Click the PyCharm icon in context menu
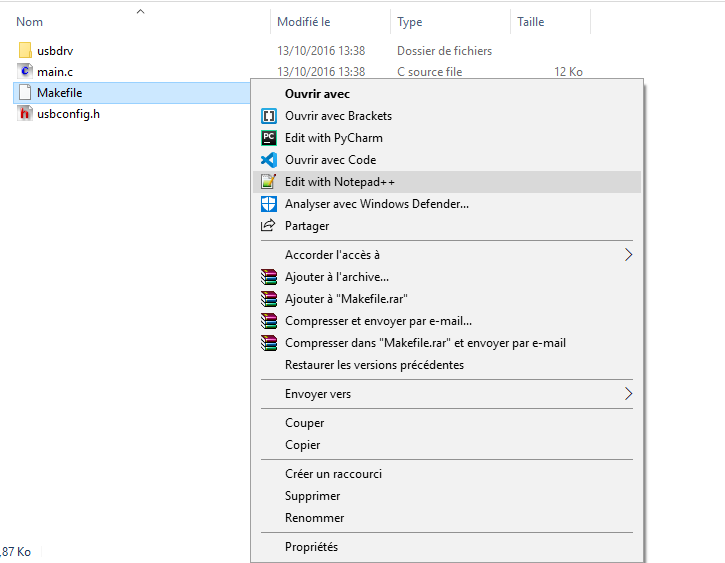Viewport: 725px width, 563px height. click(x=268, y=138)
